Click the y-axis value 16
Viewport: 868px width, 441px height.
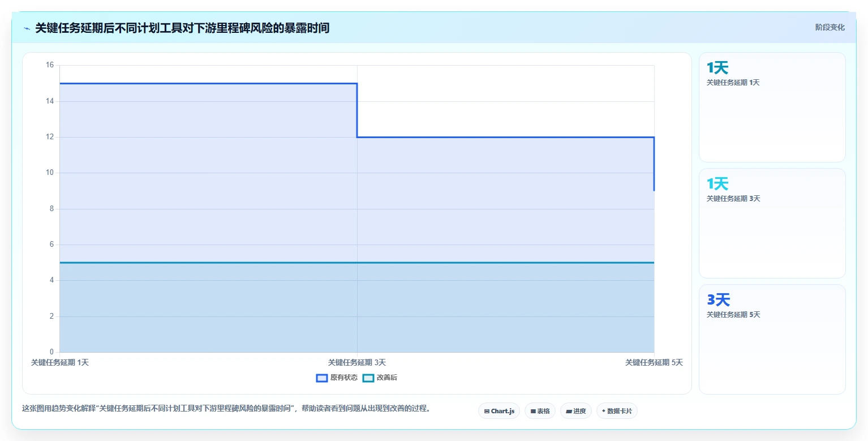[50, 65]
